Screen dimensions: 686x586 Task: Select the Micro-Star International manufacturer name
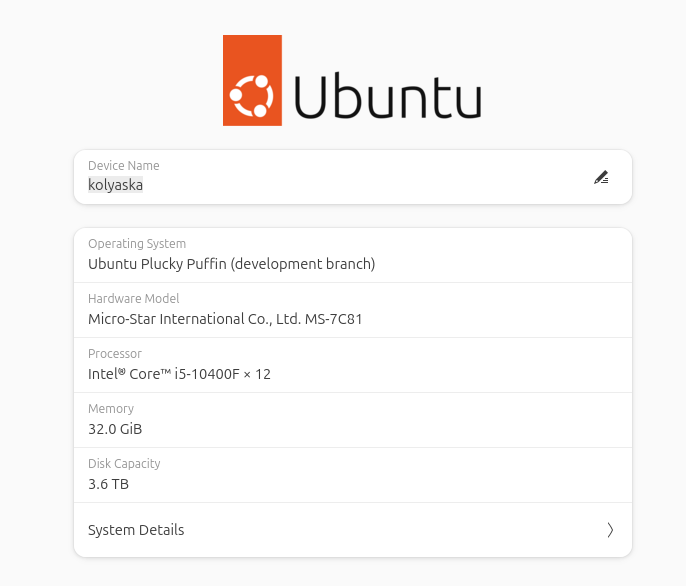[194, 319]
